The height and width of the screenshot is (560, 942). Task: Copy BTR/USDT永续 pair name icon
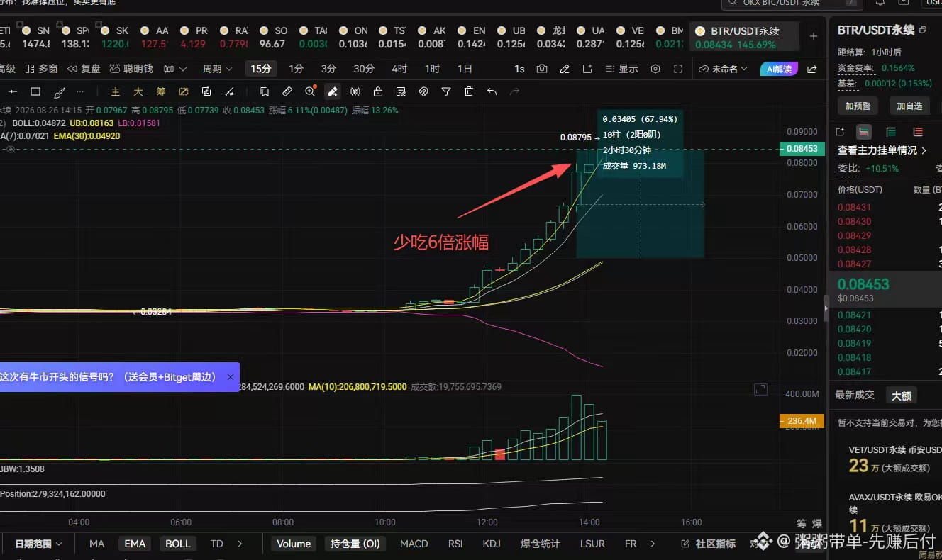[922, 30]
